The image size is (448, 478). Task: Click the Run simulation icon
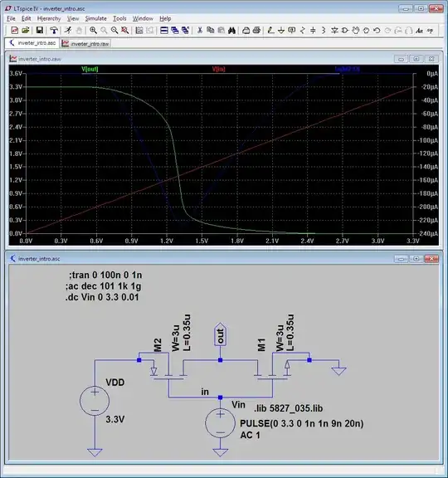point(68,30)
